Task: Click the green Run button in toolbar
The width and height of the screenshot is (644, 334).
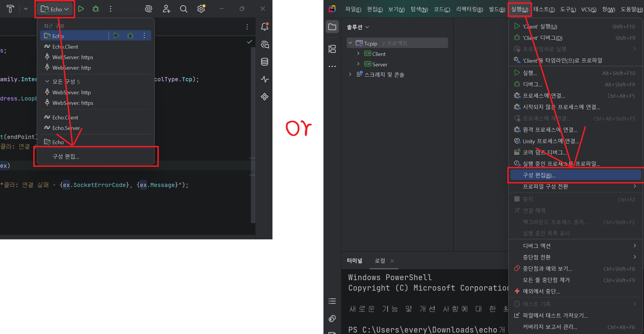Action: click(x=81, y=9)
